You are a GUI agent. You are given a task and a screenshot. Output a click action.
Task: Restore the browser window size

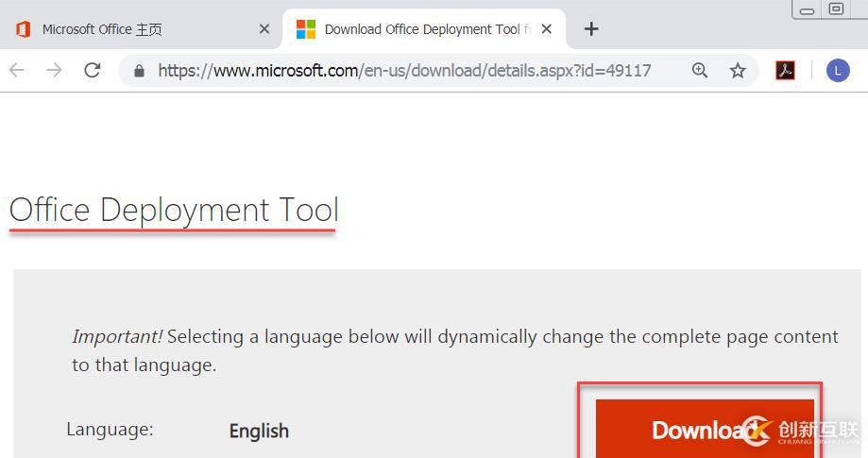coord(836,8)
